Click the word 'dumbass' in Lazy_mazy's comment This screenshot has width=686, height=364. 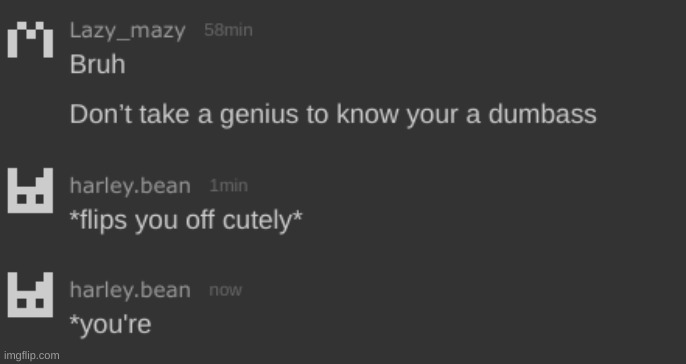click(542, 114)
